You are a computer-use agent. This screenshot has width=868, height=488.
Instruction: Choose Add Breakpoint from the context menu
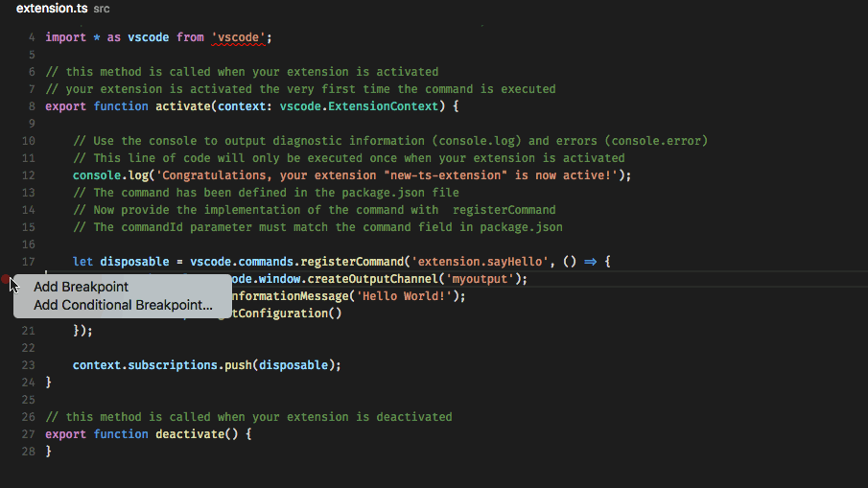click(81, 287)
